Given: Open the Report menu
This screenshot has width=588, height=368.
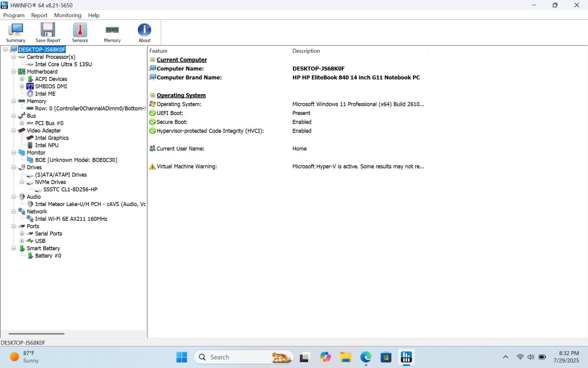Looking at the screenshot, I should point(39,15).
